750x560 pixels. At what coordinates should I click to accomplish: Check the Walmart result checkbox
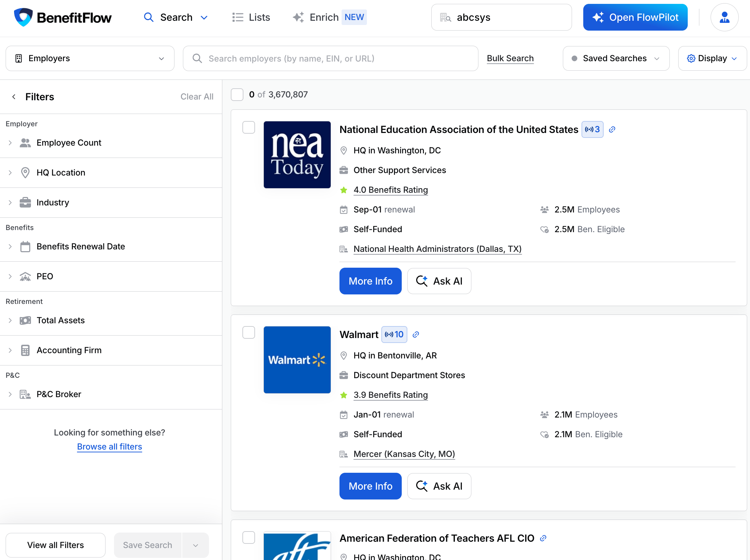click(x=249, y=332)
